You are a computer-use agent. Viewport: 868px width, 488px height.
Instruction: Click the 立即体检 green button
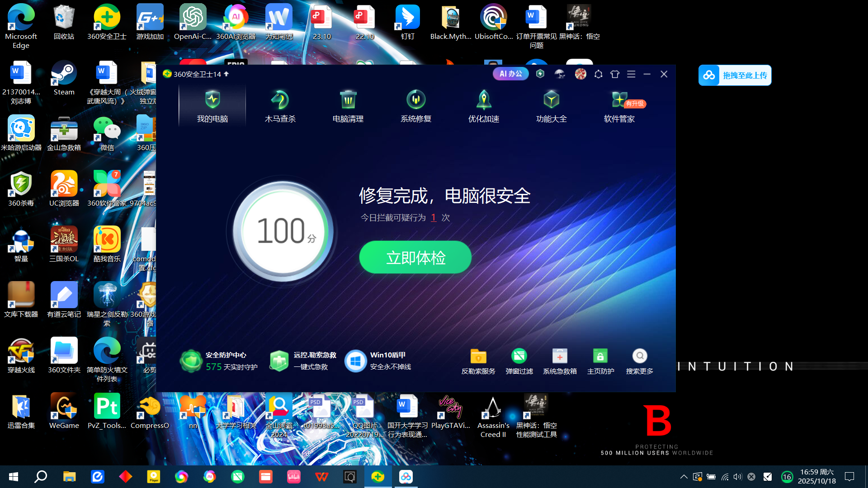pos(415,257)
